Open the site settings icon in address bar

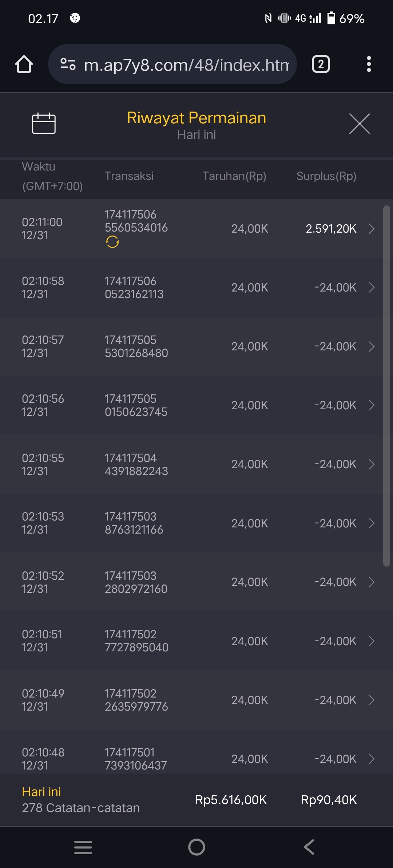point(68,64)
